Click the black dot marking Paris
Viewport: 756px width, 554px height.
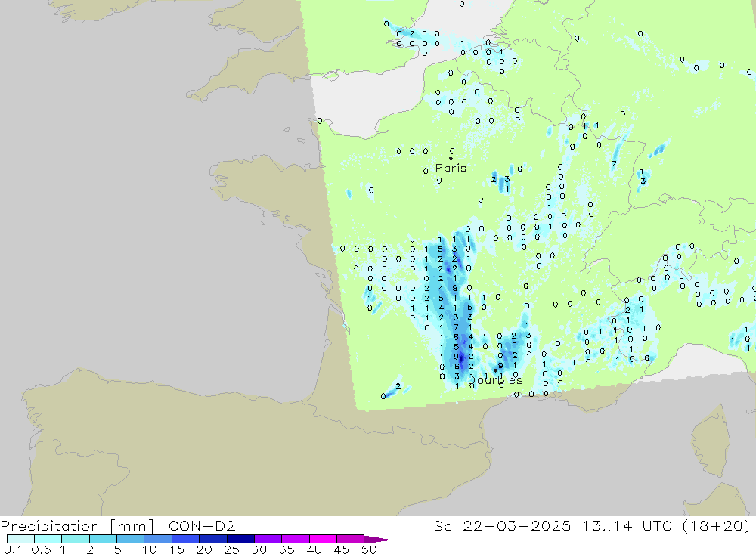[x=451, y=158]
